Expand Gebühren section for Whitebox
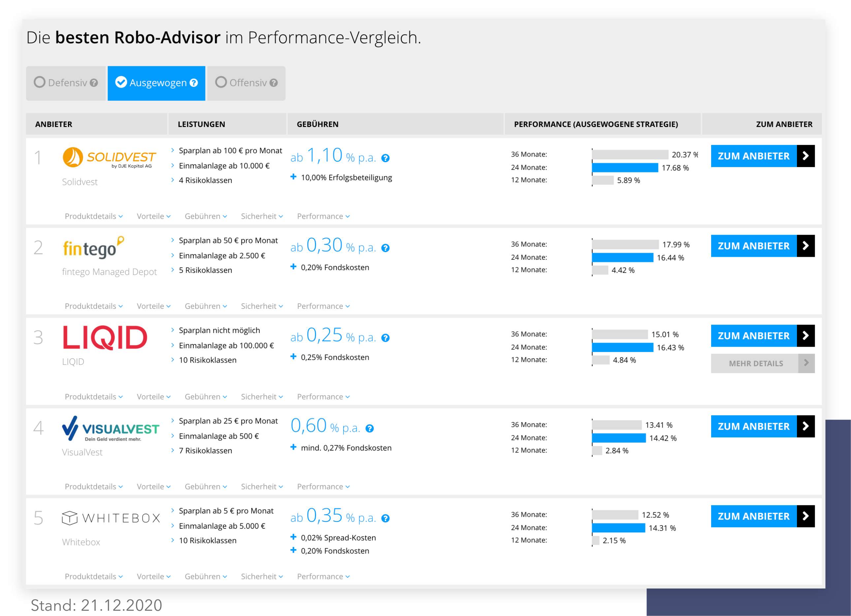The image size is (851, 616). click(x=206, y=577)
